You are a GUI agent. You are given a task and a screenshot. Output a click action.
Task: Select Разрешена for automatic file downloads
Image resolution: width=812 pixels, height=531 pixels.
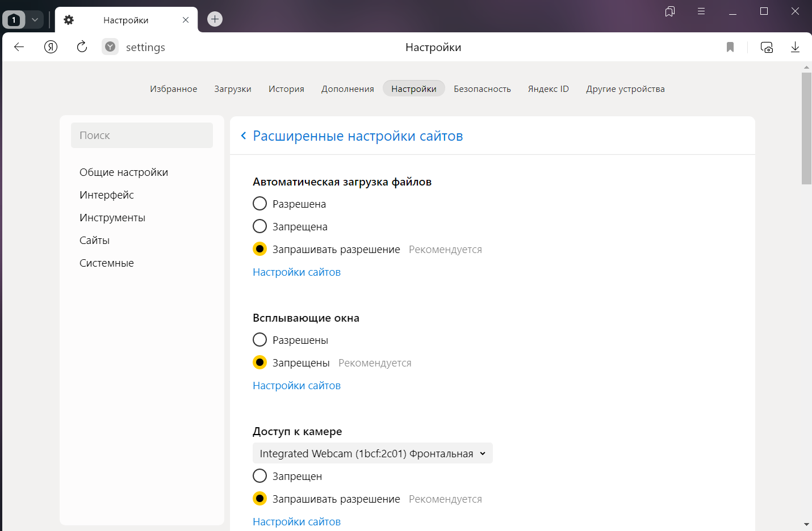(259, 204)
